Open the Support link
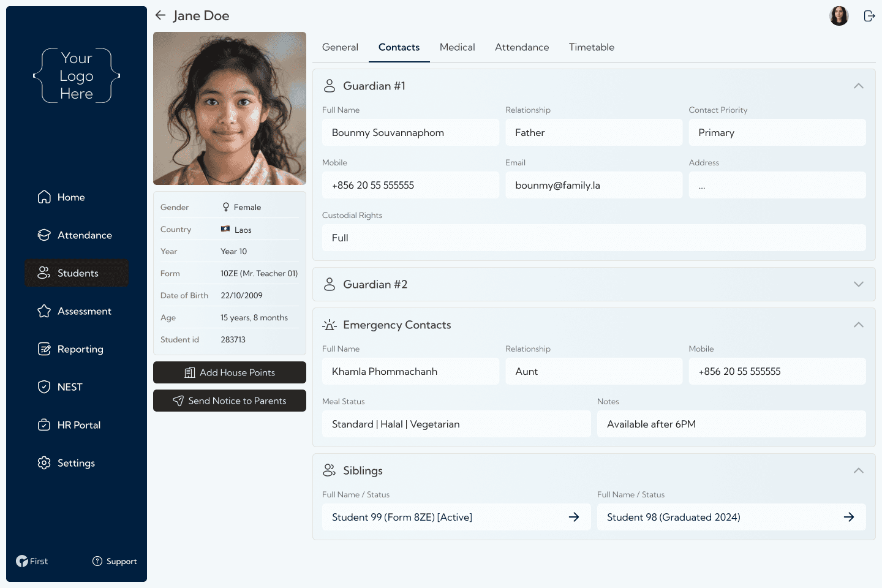Image resolution: width=882 pixels, height=588 pixels. (x=115, y=561)
